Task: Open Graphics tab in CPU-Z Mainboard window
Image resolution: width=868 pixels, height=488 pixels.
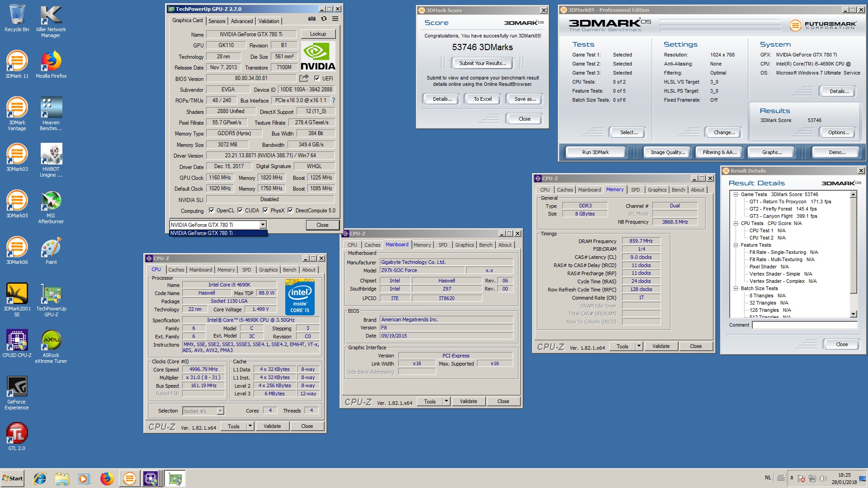Action: [x=464, y=245]
